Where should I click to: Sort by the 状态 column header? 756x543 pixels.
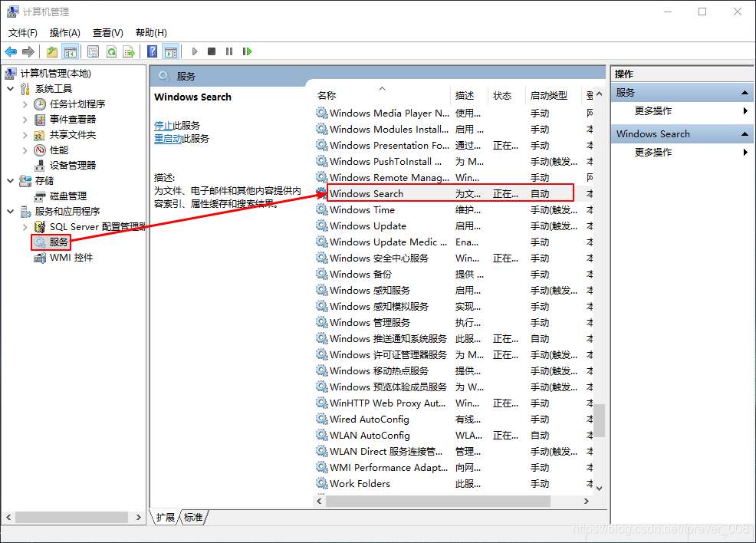(x=506, y=95)
